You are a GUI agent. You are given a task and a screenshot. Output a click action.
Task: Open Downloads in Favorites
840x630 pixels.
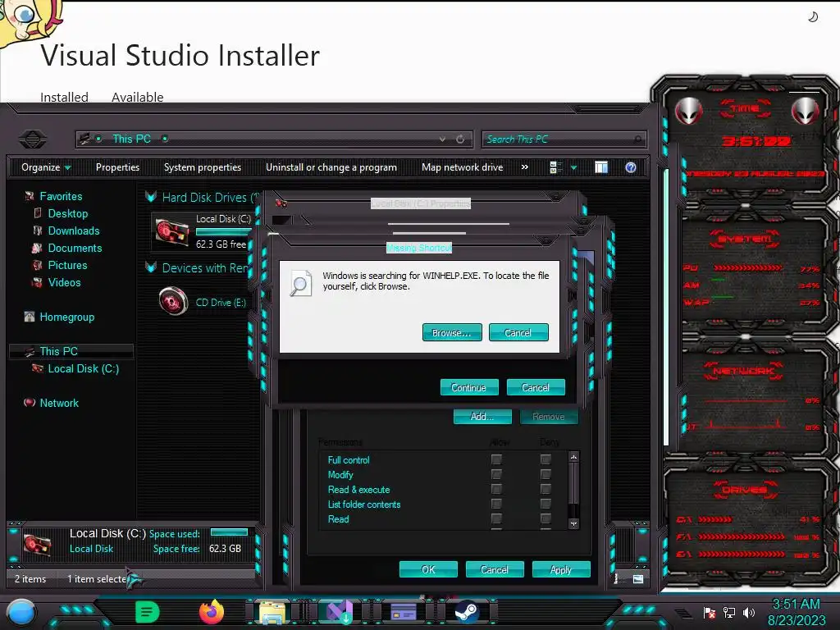tap(73, 231)
